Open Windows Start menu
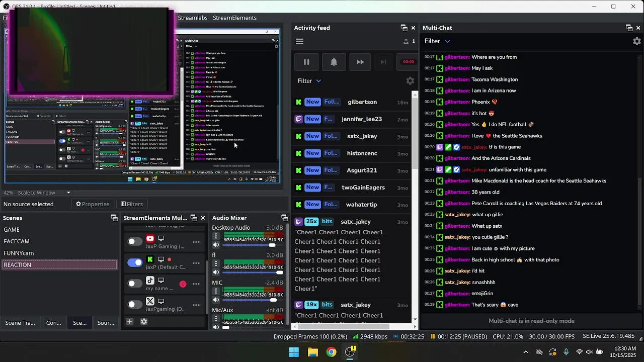Image resolution: width=644 pixels, height=362 pixels. tap(294, 352)
